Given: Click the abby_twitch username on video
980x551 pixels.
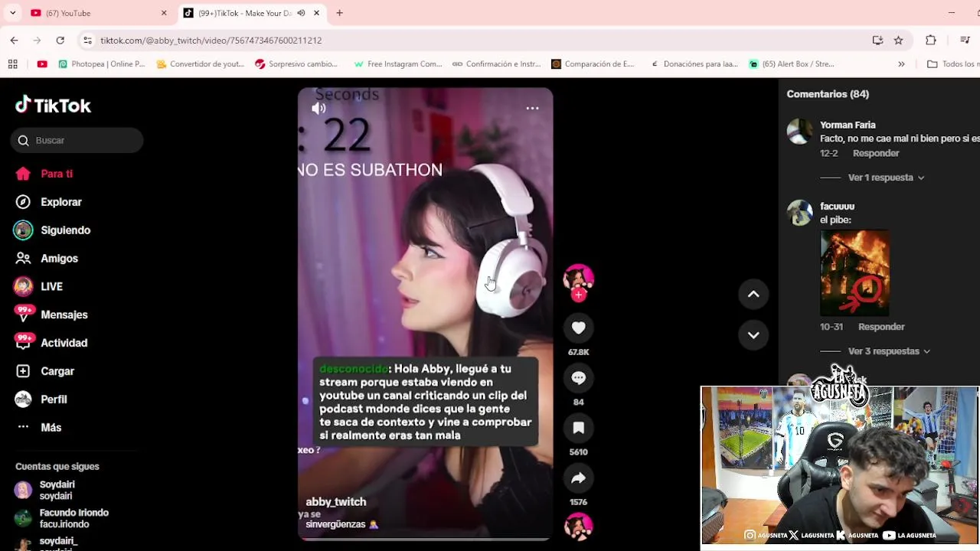Looking at the screenshot, I should coord(336,502).
